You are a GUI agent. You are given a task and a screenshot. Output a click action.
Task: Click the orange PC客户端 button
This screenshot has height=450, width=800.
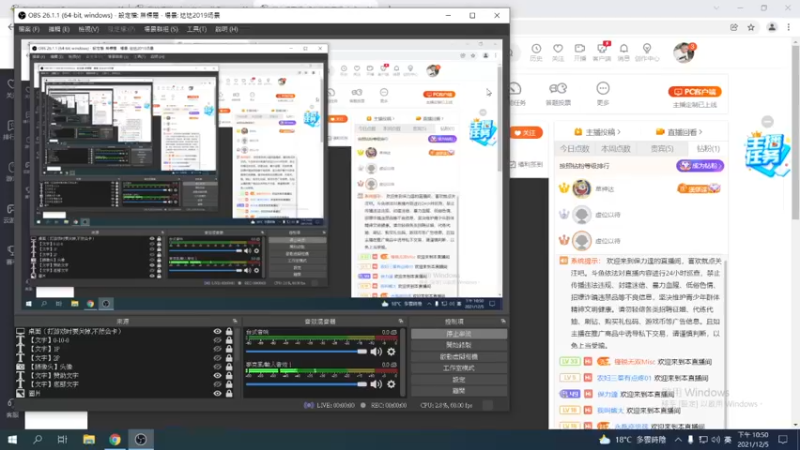[x=695, y=92]
